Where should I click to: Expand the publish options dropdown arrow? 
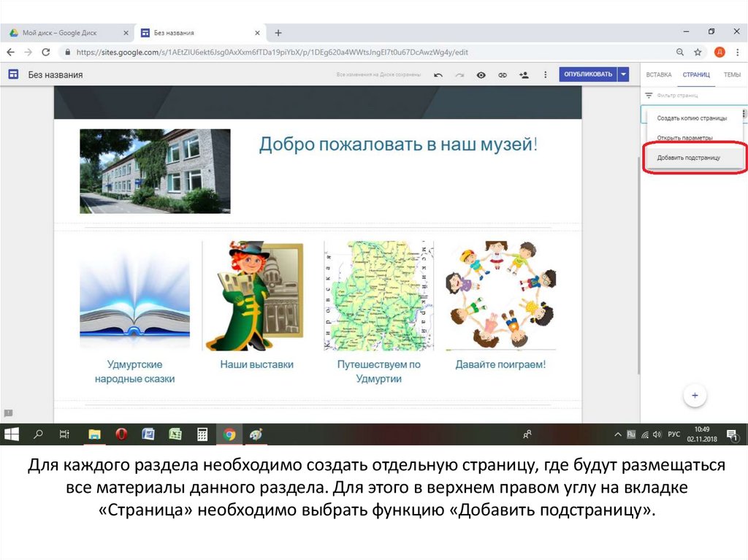coord(623,74)
